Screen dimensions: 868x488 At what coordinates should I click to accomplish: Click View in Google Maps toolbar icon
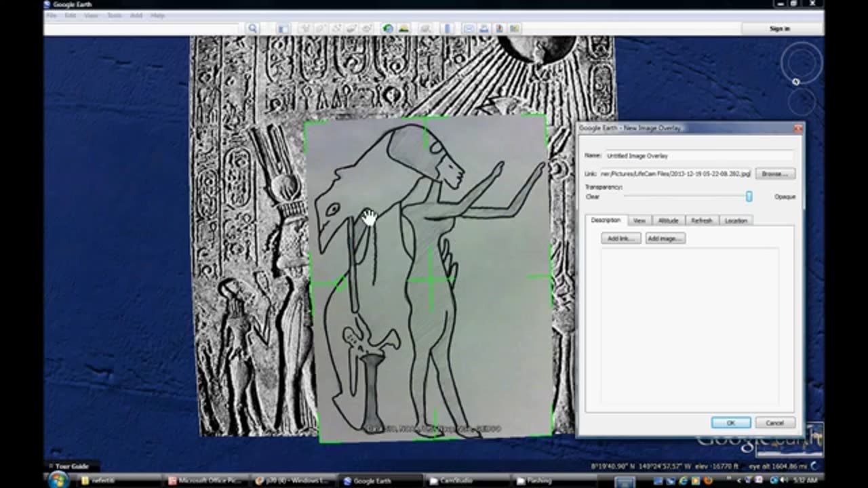click(x=515, y=28)
